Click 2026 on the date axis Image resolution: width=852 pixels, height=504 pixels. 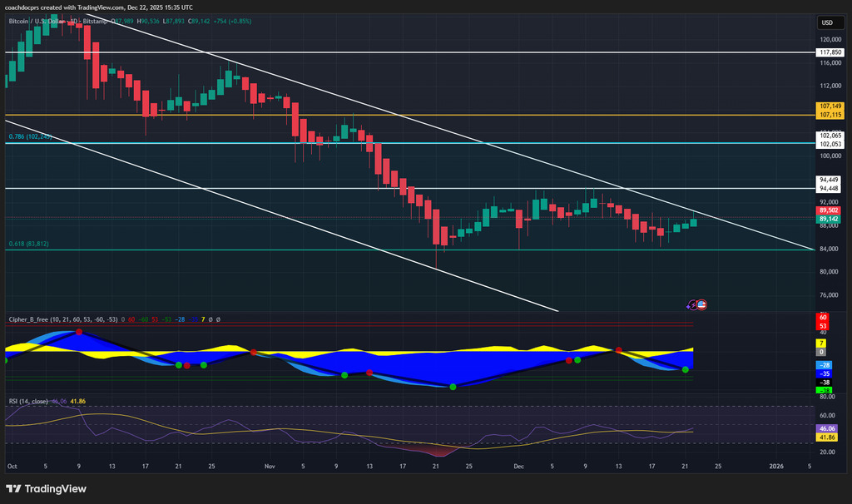775,467
